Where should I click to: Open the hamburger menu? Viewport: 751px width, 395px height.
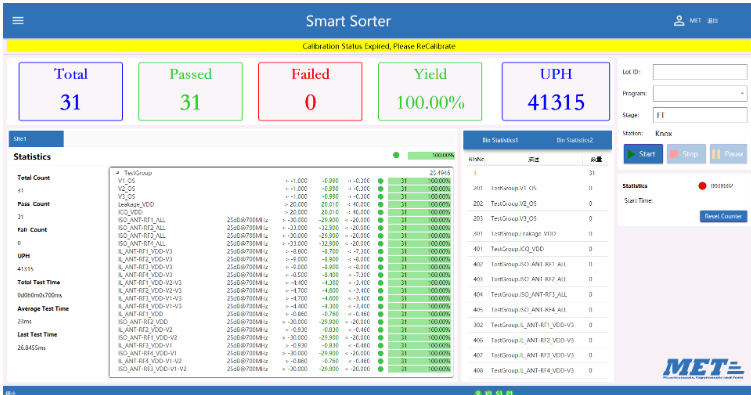pos(18,21)
